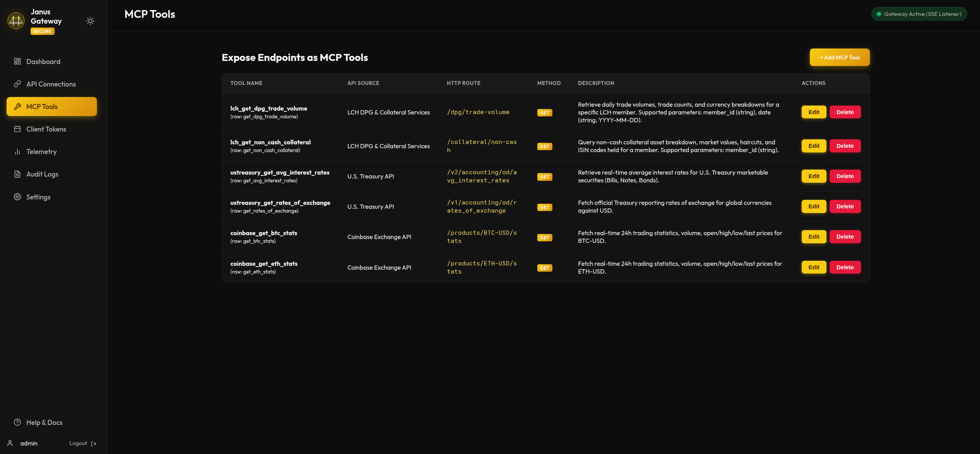Click the MCP Tools wrench icon
This screenshot has height=454, width=980.
pyautogui.click(x=17, y=106)
